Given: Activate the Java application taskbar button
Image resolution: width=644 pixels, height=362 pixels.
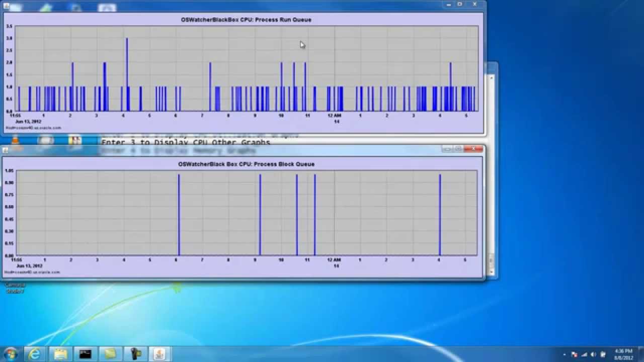Looking at the screenshot, I should [x=160, y=354].
